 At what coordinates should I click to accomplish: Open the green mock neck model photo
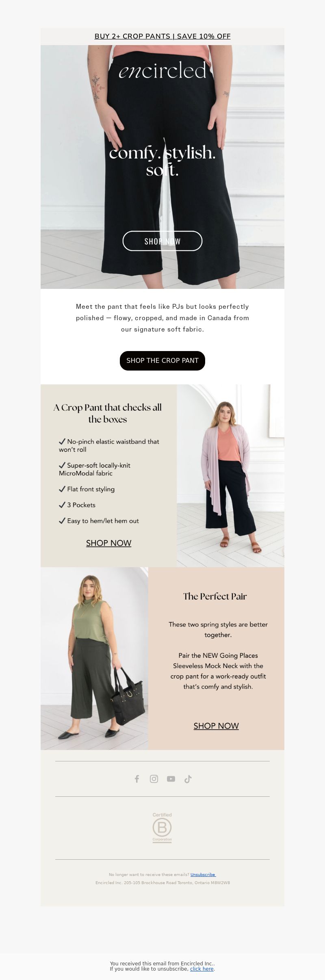94,658
